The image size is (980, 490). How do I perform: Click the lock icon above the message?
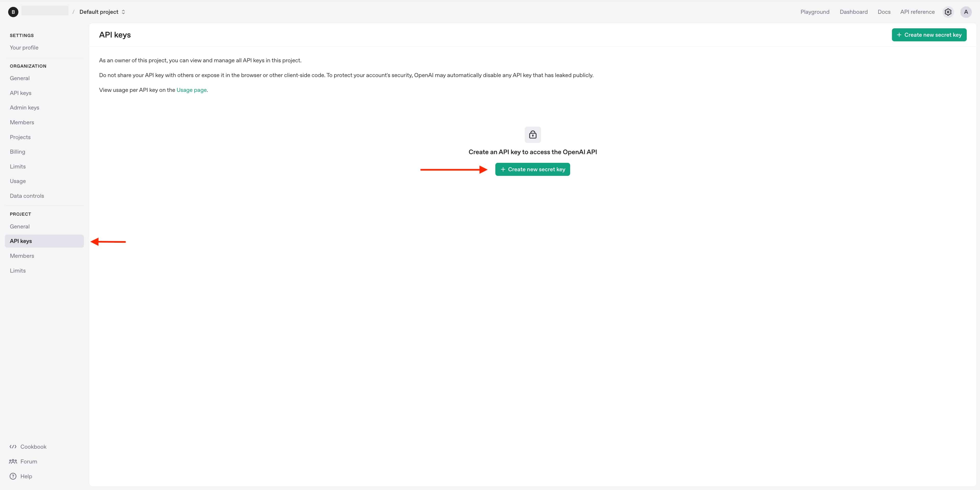pos(533,135)
